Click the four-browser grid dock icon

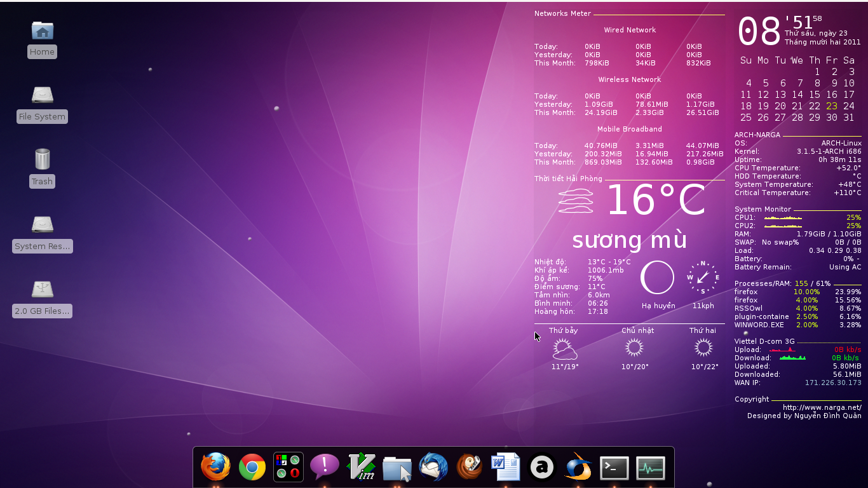(x=288, y=467)
